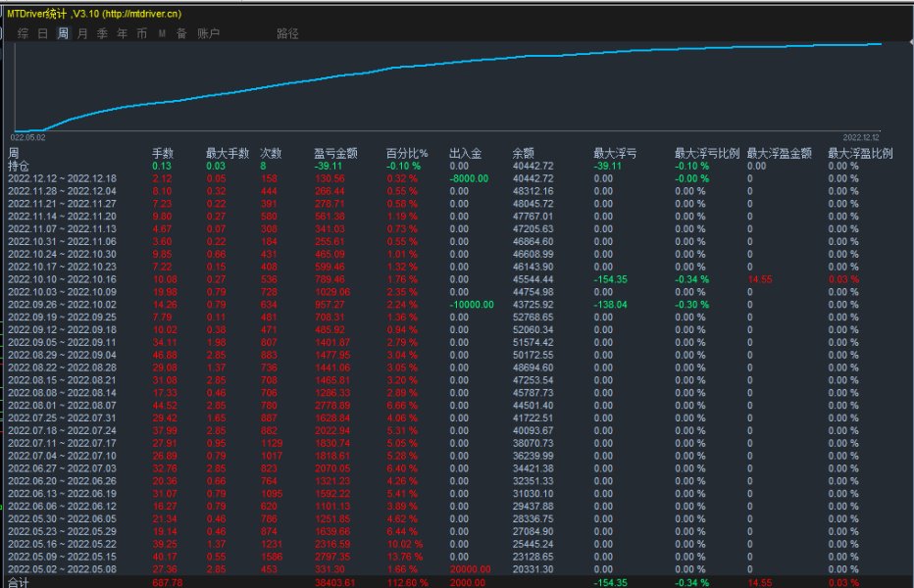914x588 pixels.
Task: Click the 2022.12.12 end date on chart
Action: point(861,137)
